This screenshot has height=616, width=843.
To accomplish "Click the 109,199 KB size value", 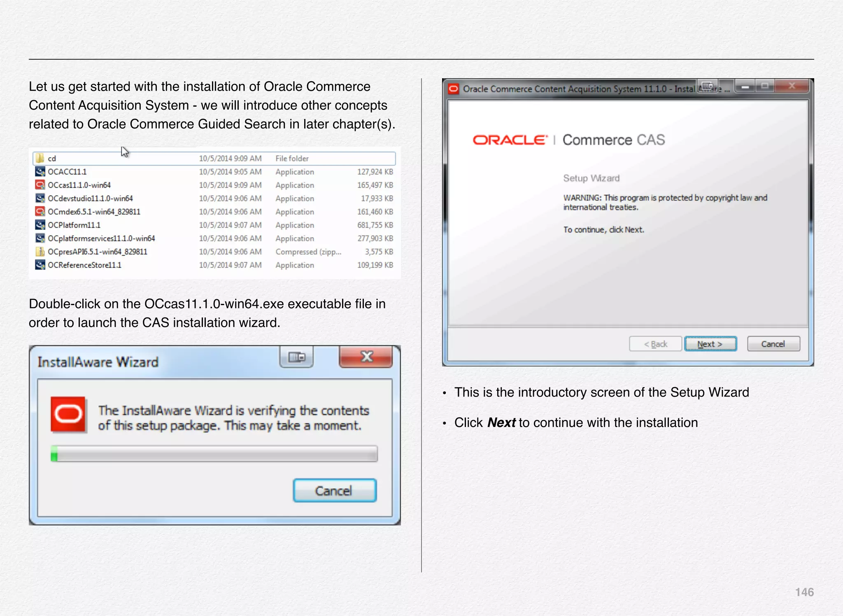I will (375, 265).
